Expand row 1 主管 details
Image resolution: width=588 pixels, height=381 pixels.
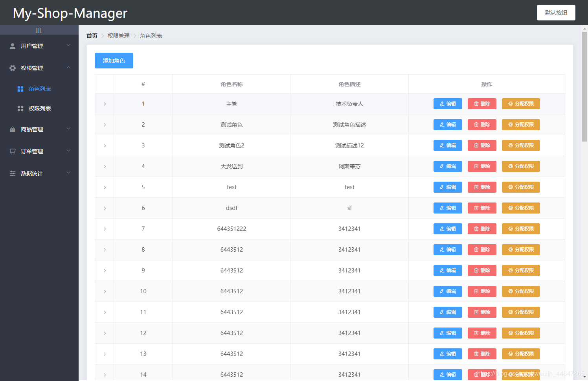pyautogui.click(x=105, y=104)
